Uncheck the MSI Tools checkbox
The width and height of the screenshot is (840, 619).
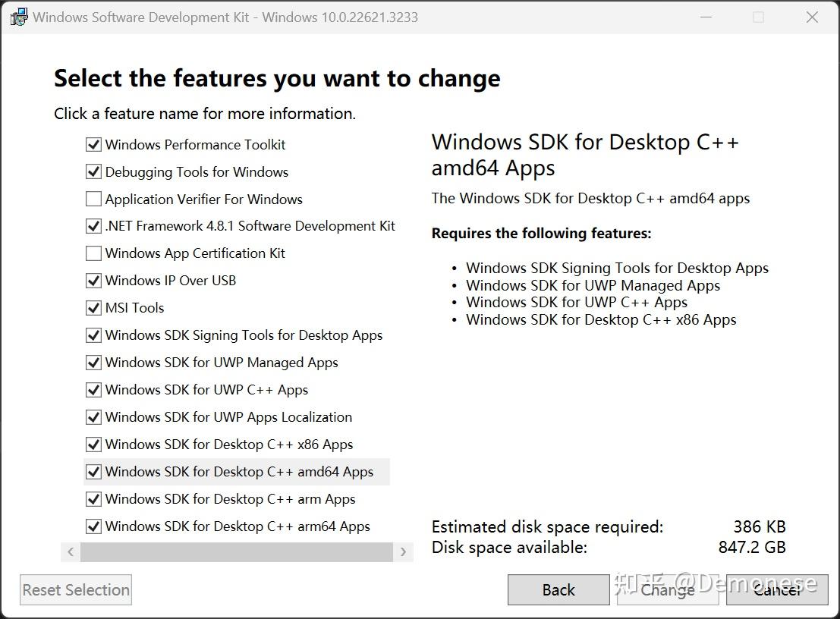coord(93,308)
